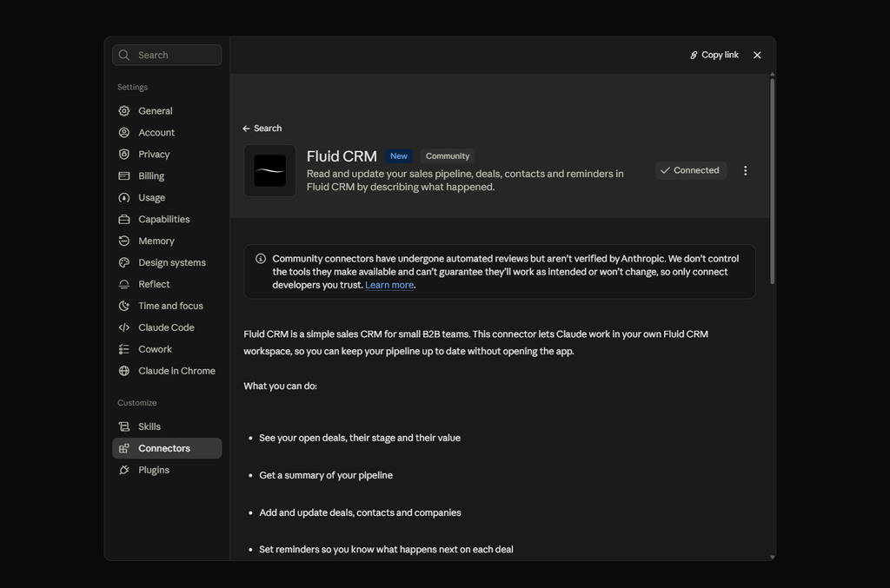Open Reflect settings

167,284
